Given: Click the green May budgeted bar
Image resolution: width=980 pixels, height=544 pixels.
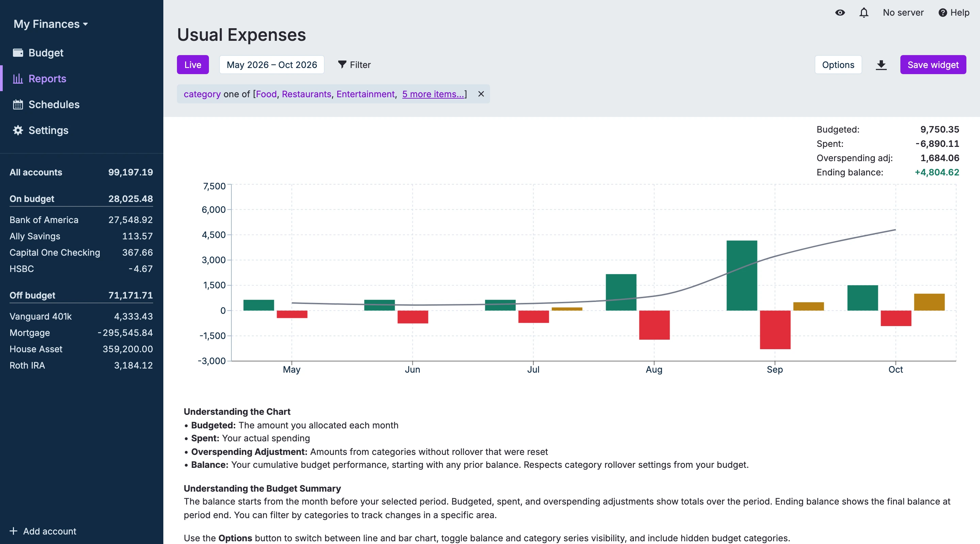Looking at the screenshot, I should (x=259, y=305).
